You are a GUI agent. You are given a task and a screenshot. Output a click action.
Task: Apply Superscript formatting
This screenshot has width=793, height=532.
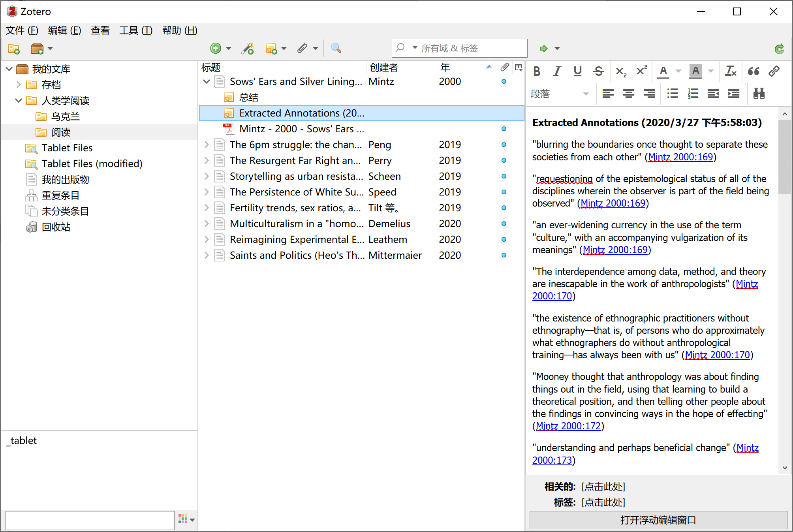coord(642,71)
